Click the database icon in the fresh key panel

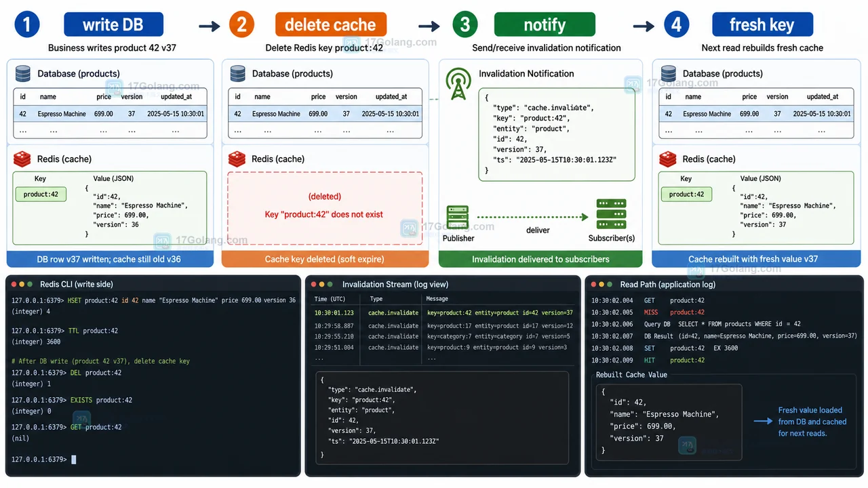(669, 73)
